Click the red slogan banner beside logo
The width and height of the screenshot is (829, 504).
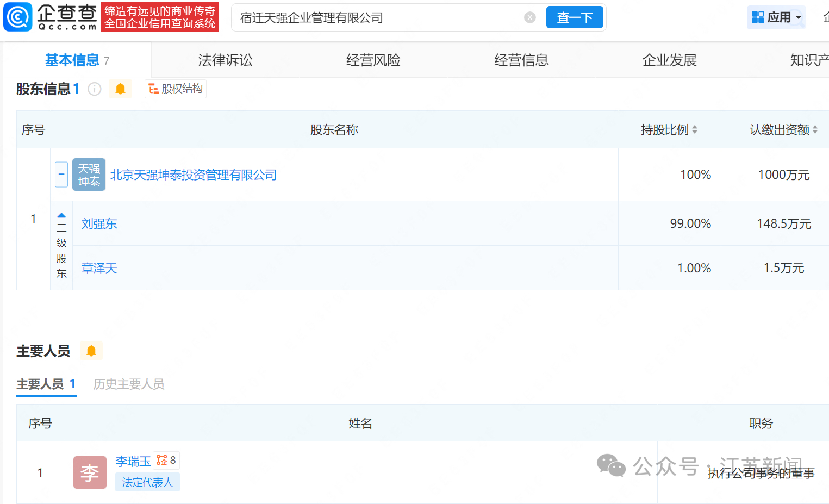pos(160,17)
